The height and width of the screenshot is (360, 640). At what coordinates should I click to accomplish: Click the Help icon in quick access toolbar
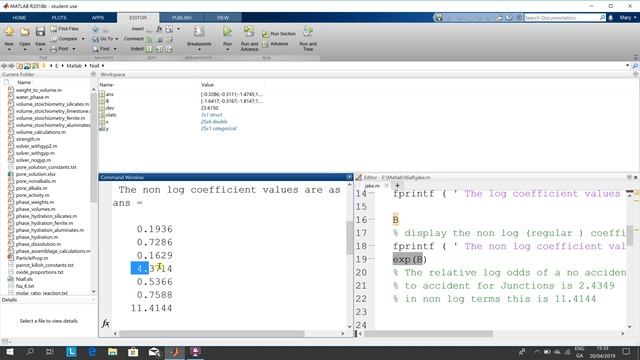point(509,18)
